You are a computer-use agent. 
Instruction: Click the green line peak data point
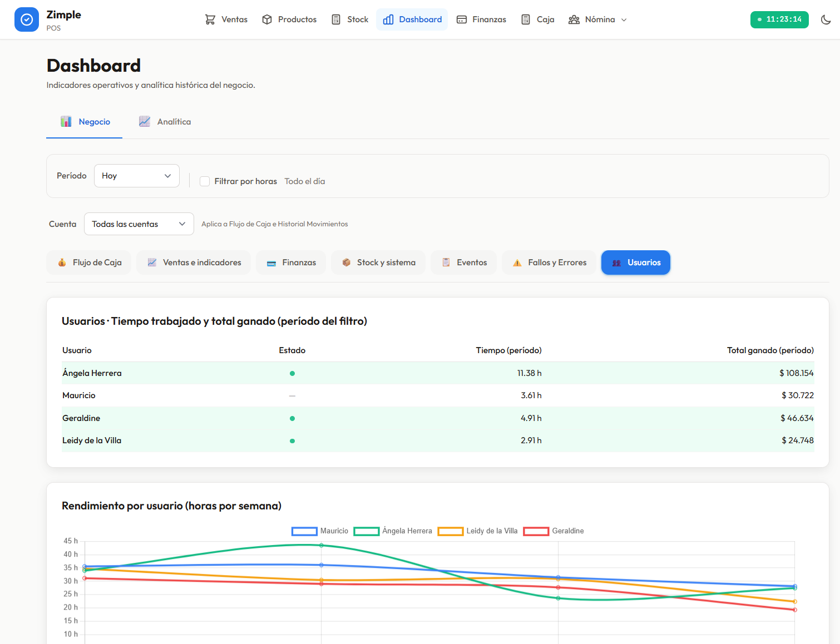coord(322,545)
